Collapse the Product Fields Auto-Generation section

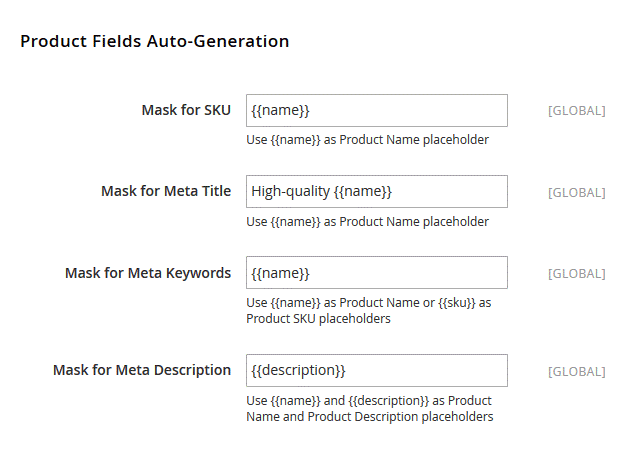pos(155,42)
